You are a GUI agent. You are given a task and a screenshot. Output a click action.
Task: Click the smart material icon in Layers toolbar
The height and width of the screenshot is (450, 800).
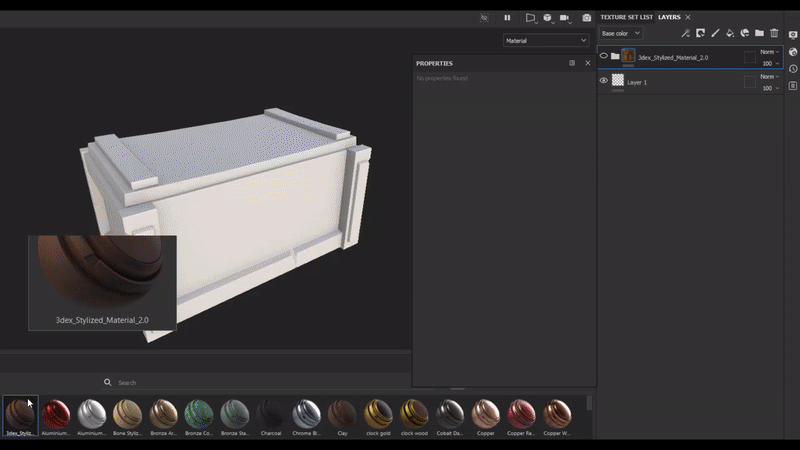(745, 33)
